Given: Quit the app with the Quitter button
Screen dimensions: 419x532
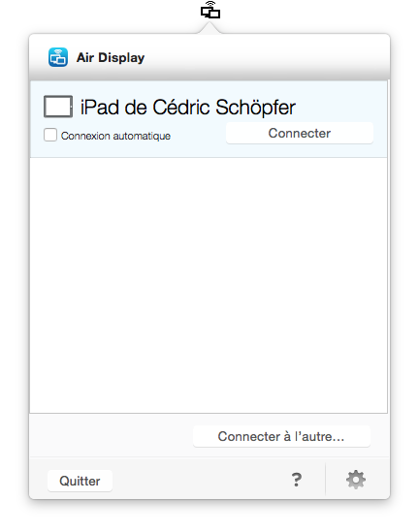Looking at the screenshot, I should tap(80, 481).
